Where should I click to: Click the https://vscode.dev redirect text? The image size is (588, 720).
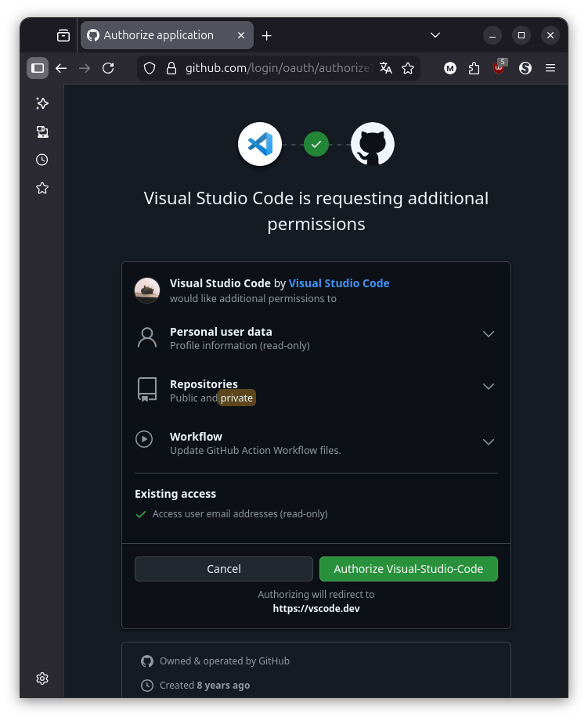pyautogui.click(x=316, y=608)
